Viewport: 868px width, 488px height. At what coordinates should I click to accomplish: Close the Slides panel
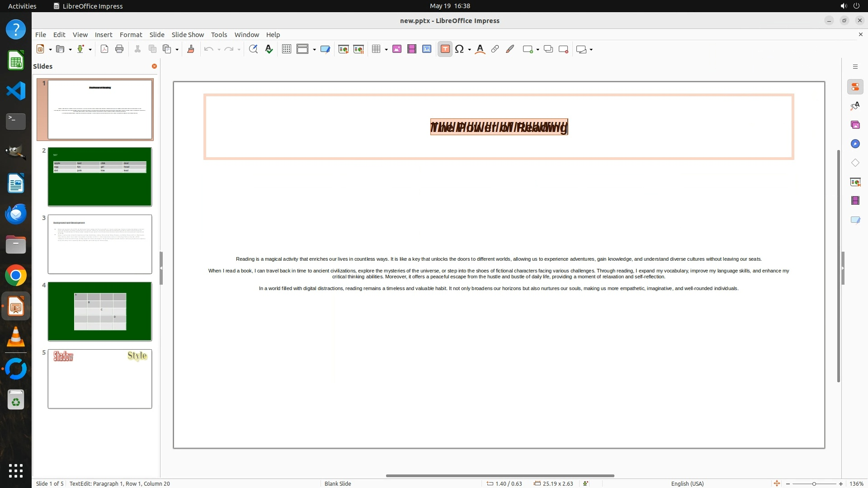click(x=154, y=66)
